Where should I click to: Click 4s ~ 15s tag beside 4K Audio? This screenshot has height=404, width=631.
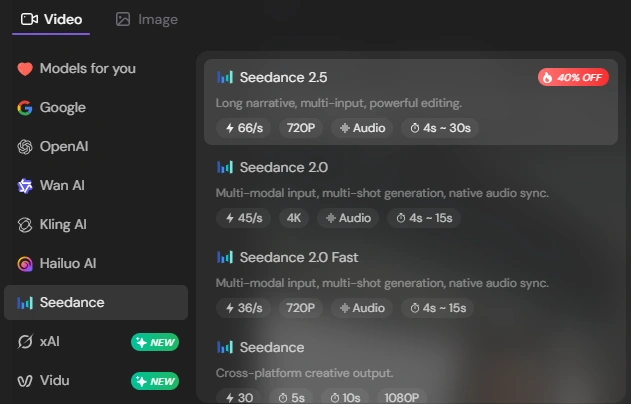tap(424, 218)
